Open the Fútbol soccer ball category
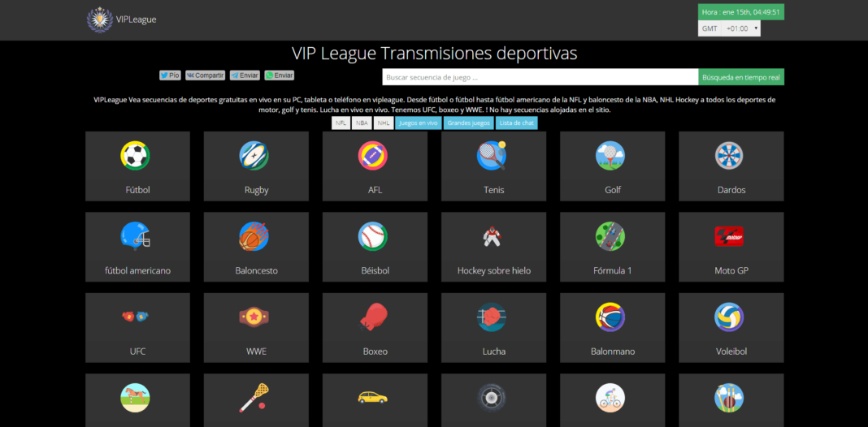Image resolution: width=868 pixels, height=427 pixels. (135, 155)
